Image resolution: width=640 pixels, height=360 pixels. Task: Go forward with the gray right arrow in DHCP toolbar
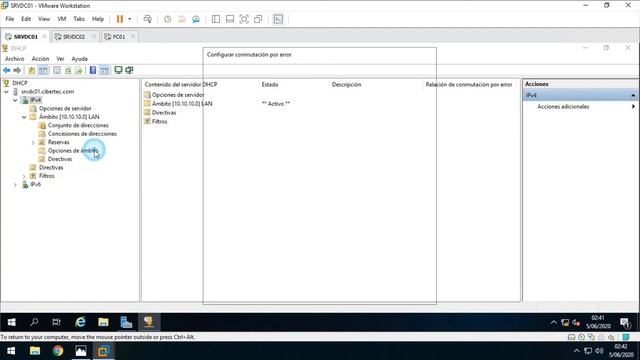(x=17, y=70)
